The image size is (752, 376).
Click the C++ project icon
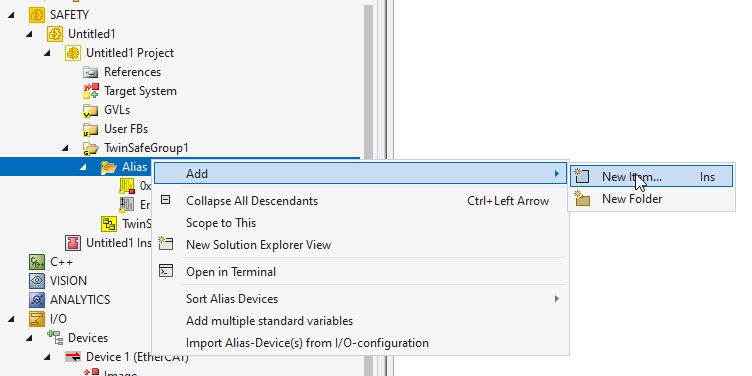coord(37,262)
